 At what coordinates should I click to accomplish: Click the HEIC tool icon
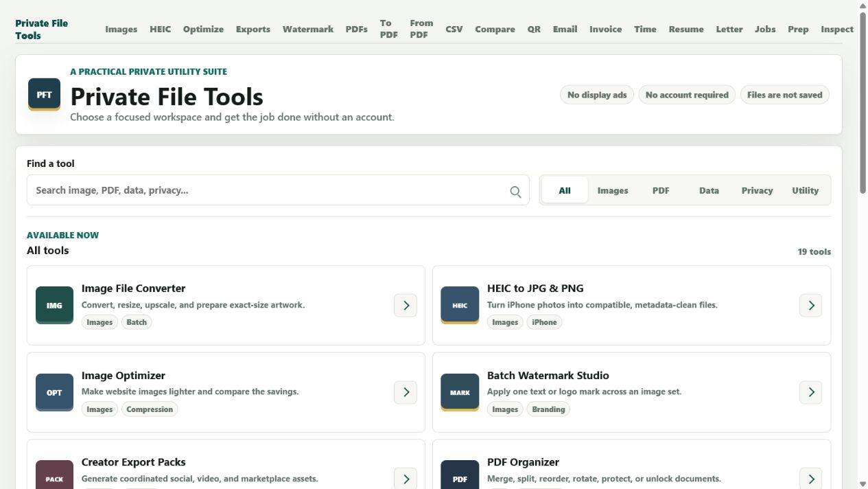(x=460, y=305)
